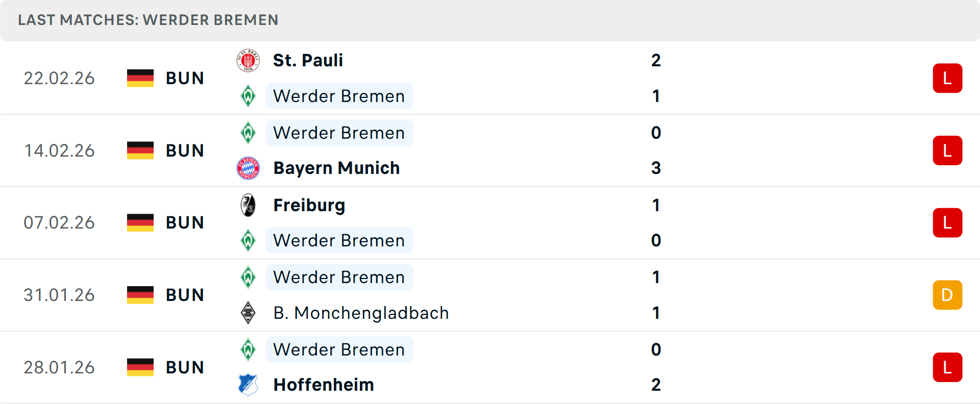The image size is (980, 404).
Task: Open the Bayern Munich club crest
Action: 248,168
